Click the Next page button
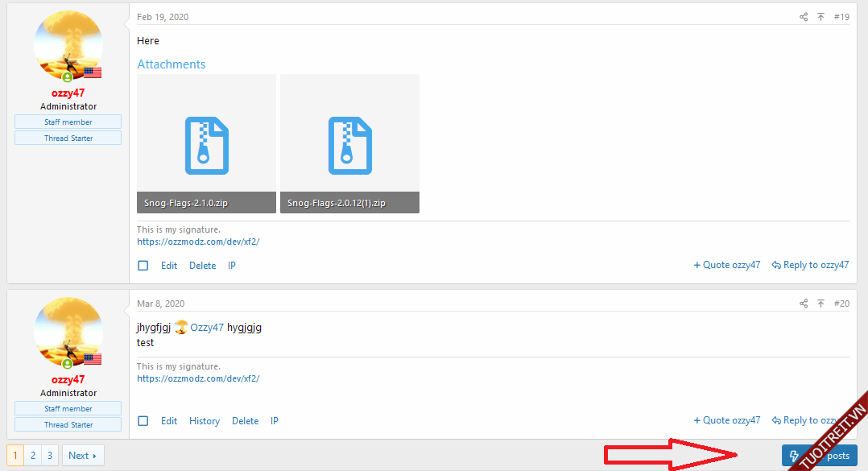Screen dimensions: 868x471 click(x=83, y=456)
